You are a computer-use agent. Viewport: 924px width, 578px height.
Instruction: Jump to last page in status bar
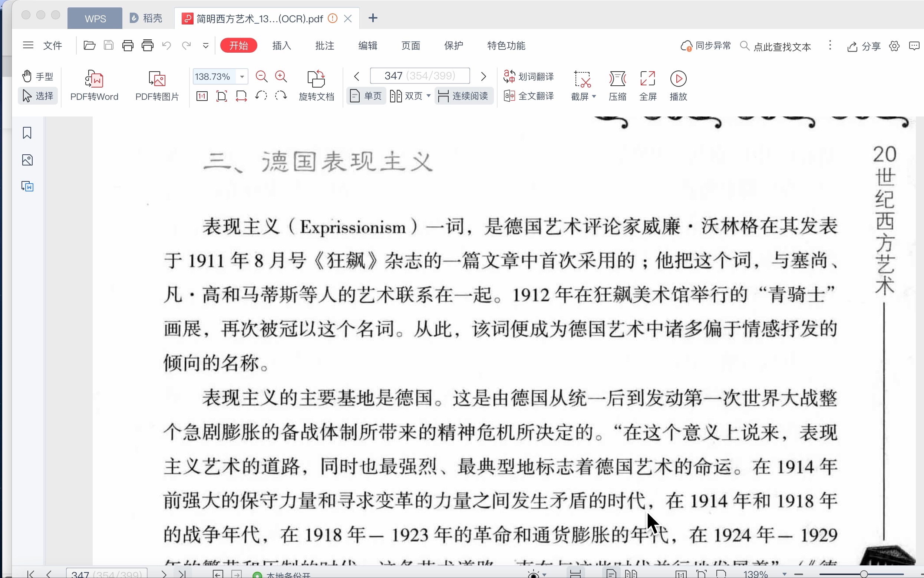(182, 574)
